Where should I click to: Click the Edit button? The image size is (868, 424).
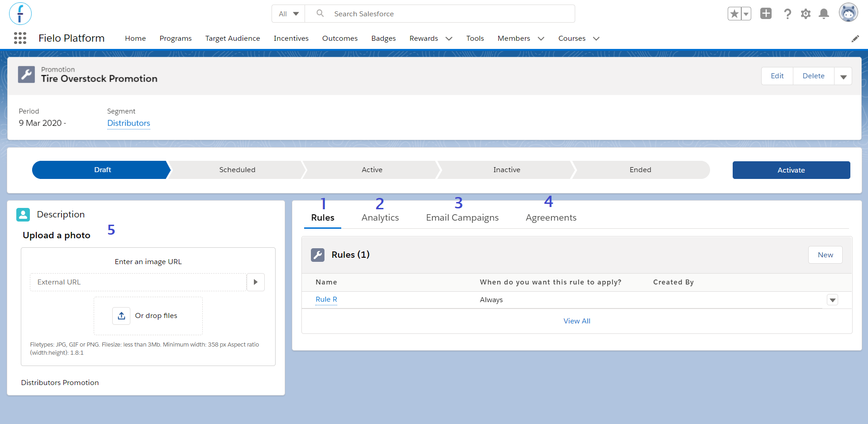click(777, 76)
